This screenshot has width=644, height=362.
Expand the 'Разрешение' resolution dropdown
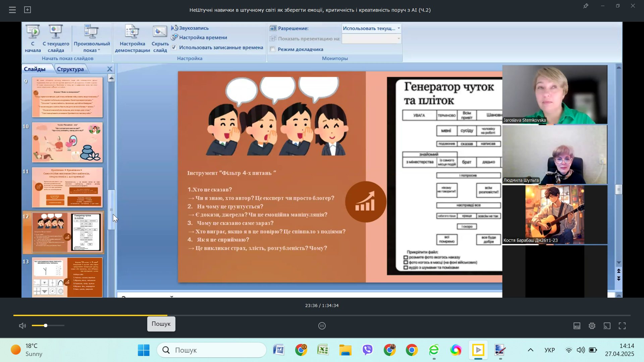click(398, 28)
